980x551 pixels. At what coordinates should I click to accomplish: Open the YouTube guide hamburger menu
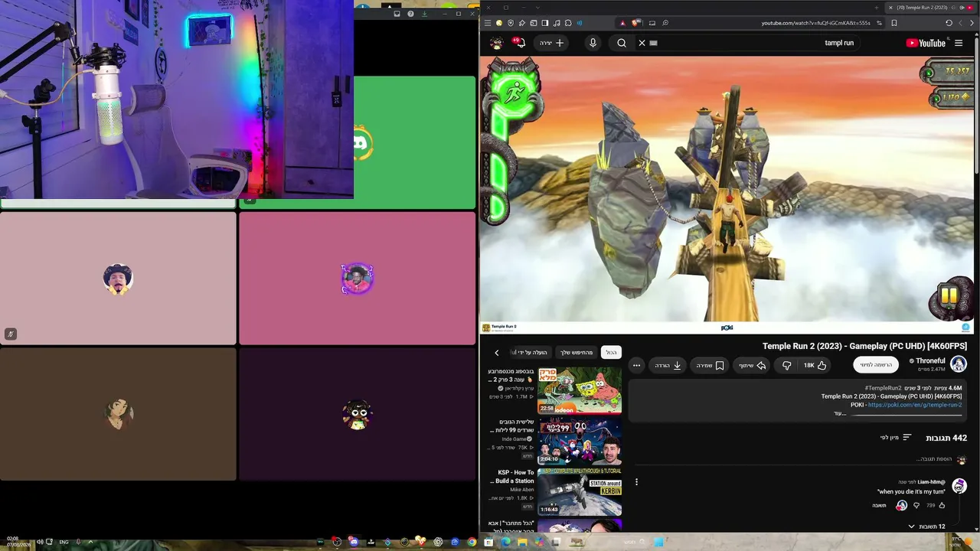click(959, 43)
